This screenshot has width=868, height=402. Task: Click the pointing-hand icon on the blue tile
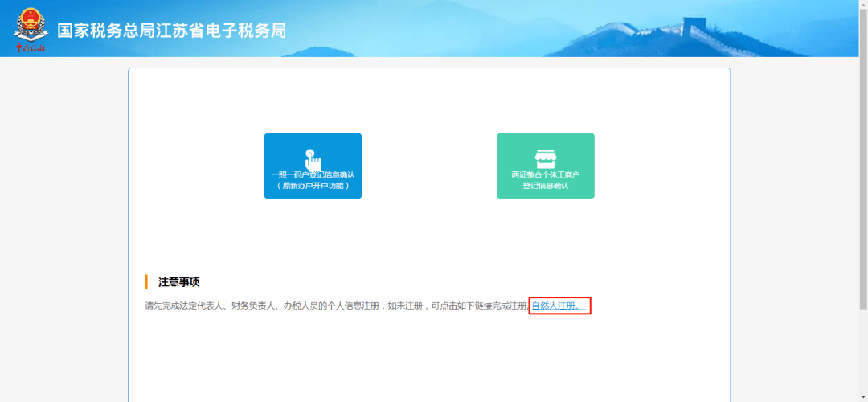(x=313, y=158)
